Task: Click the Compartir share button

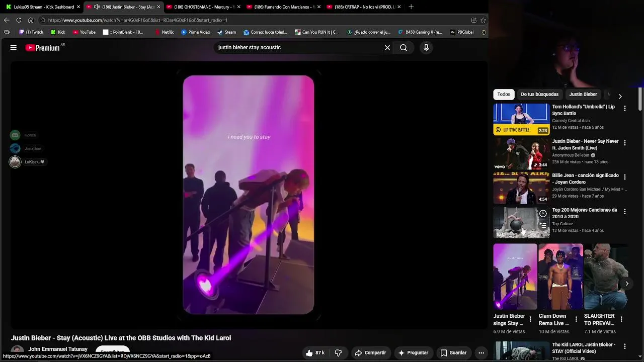Action: (370, 353)
